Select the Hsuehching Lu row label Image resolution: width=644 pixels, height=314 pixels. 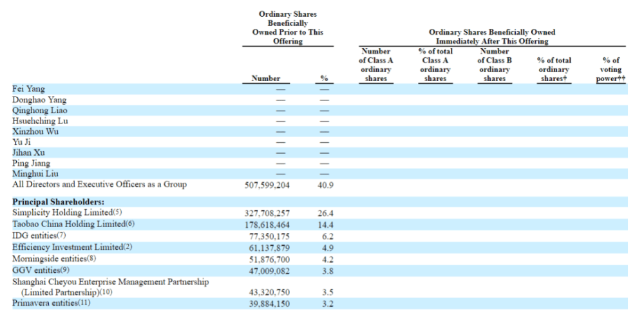click(x=40, y=121)
